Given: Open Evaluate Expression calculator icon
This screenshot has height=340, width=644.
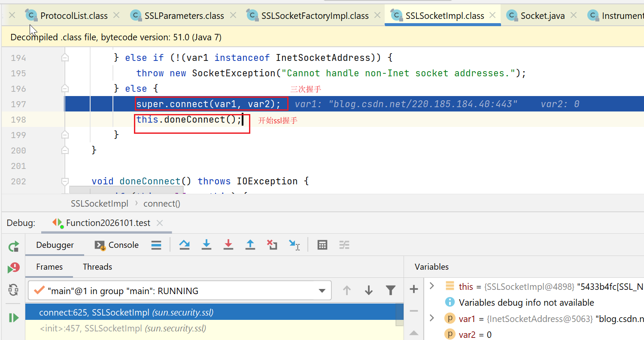Looking at the screenshot, I should [x=322, y=245].
